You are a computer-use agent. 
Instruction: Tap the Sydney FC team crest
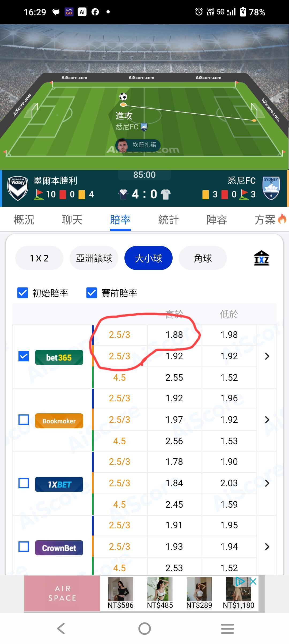271,188
